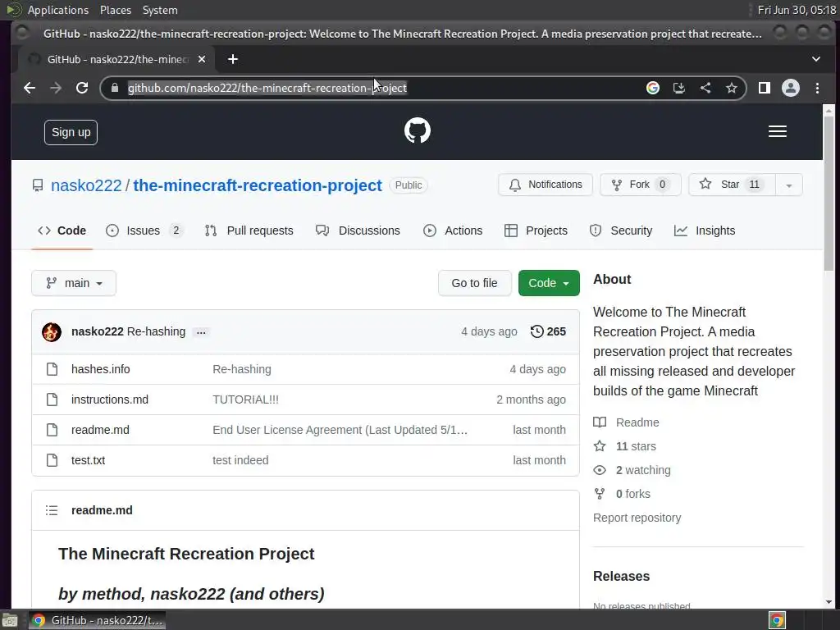Image resolution: width=840 pixels, height=630 pixels.
Task: Open the test.txt file
Action: (88, 460)
